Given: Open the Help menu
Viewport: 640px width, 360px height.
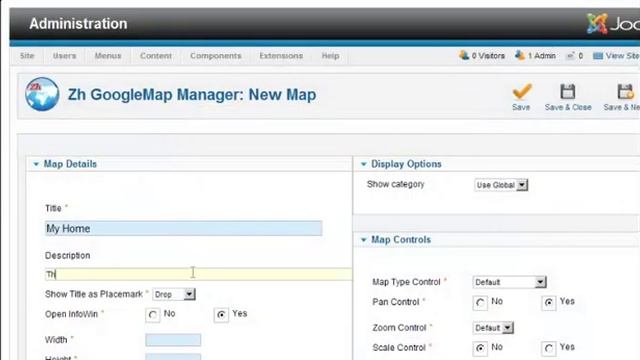Looking at the screenshot, I should click(330, 56).
